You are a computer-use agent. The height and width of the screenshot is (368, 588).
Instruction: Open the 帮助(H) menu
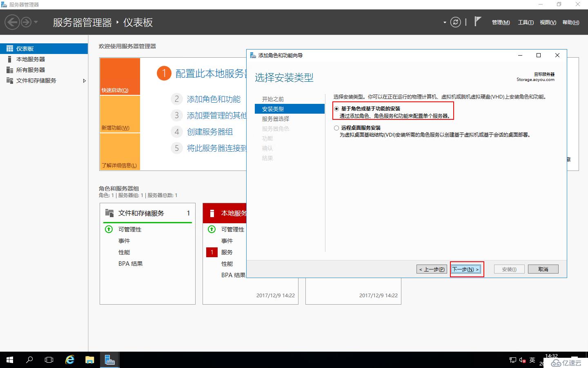(570, 22)
